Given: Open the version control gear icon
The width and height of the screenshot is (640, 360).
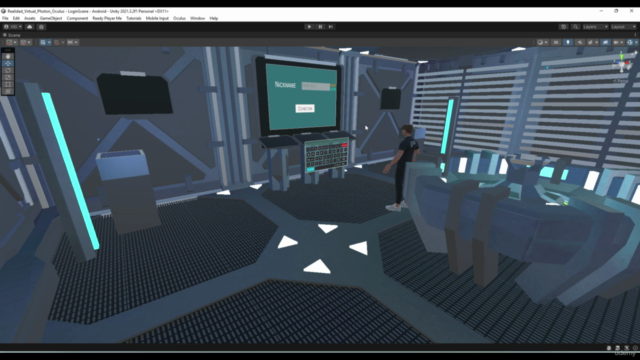Looking at the screenshot, I should tap(41, 27).
